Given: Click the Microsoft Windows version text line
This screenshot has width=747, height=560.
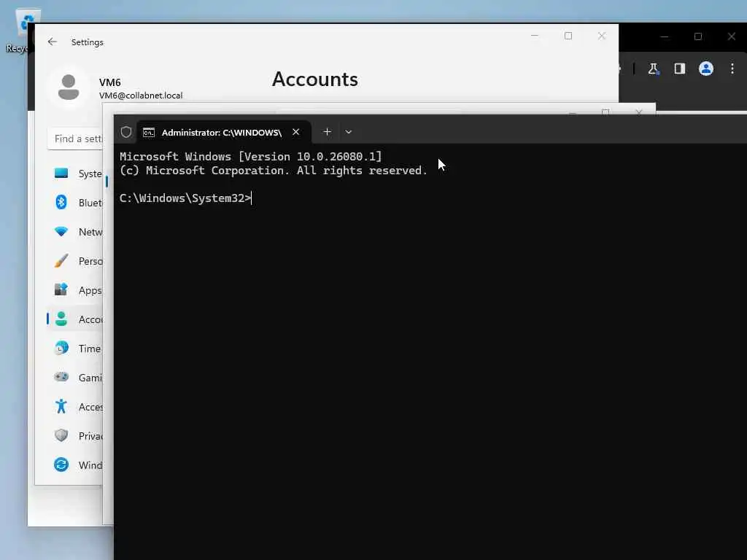Looking at the screenshot, I should pos(251,156).
